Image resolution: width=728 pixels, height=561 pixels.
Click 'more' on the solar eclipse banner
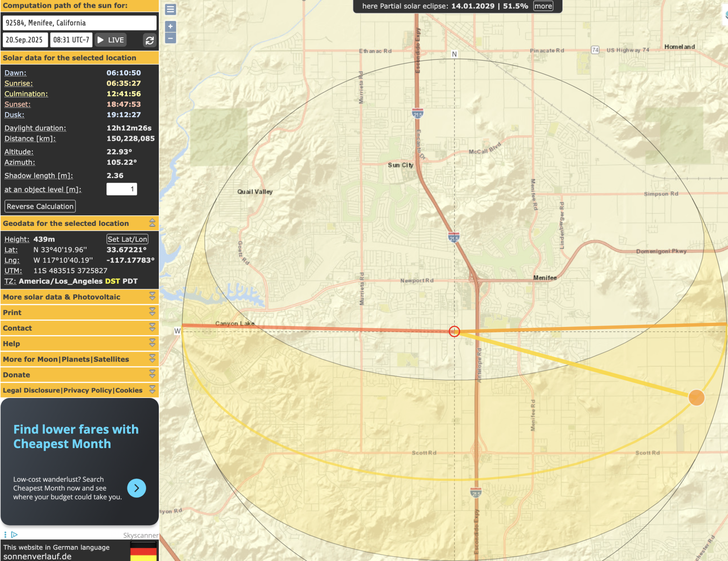[x=543, y=6]
